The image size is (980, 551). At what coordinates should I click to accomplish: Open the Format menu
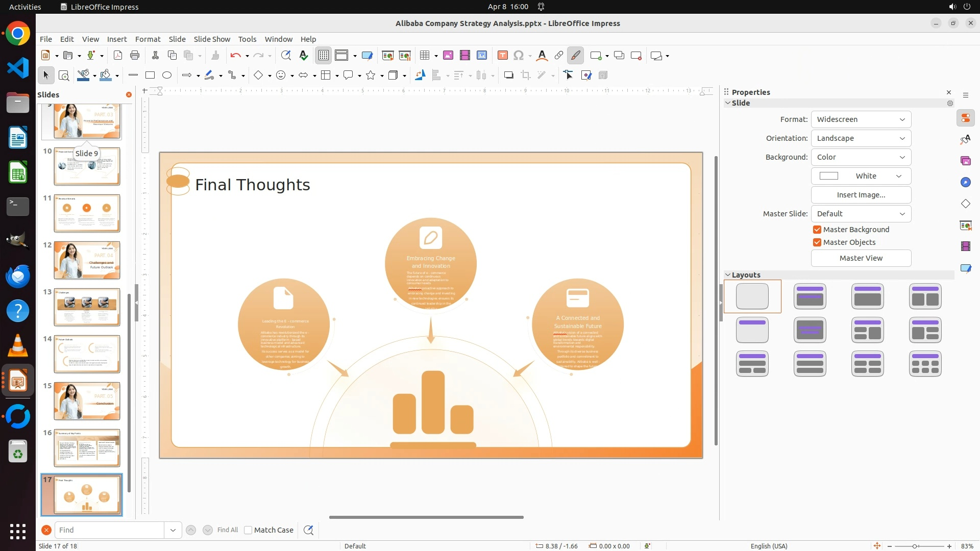[148, 39]
